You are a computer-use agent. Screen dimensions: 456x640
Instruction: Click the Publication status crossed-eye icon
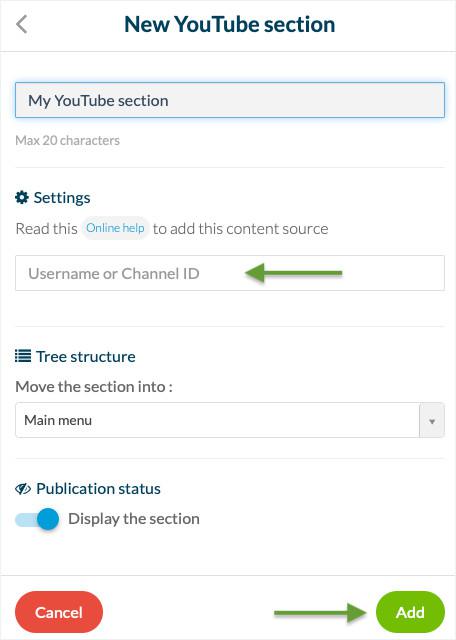pyautogui.click(x=23, y=489)
